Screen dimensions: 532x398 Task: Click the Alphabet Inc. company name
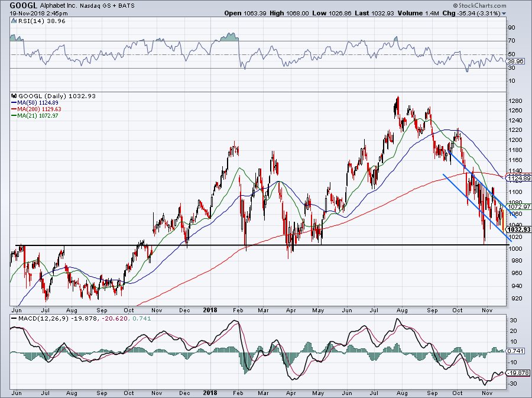[x=59, y=6]
